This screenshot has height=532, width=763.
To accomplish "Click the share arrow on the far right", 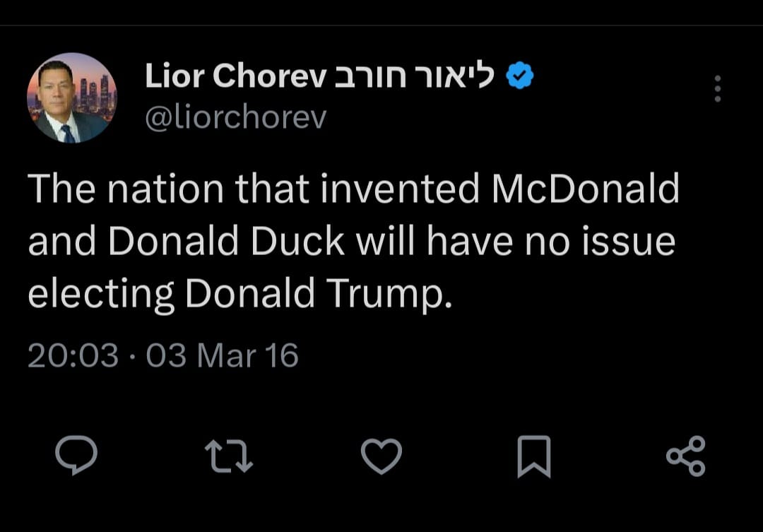I will [685, 456].
